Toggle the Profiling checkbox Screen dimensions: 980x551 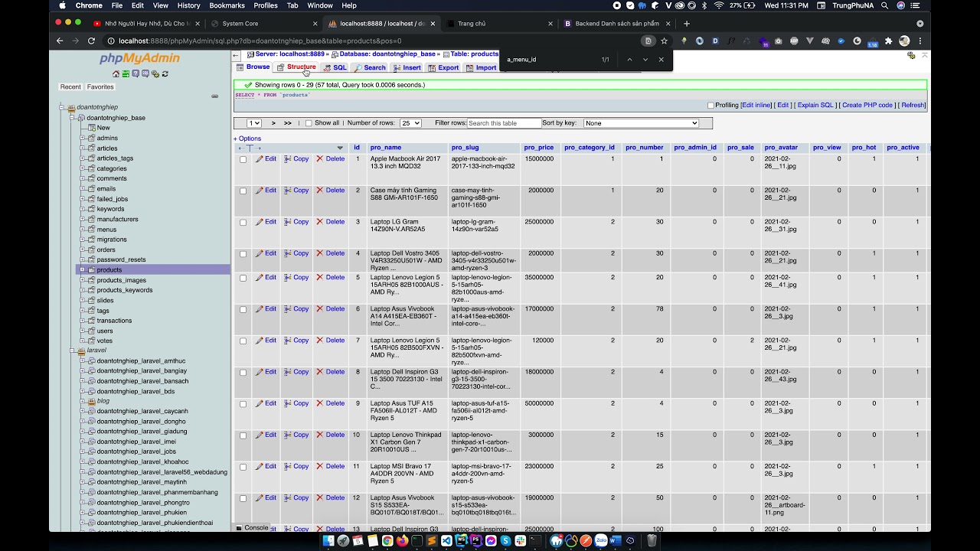point(710,106)
